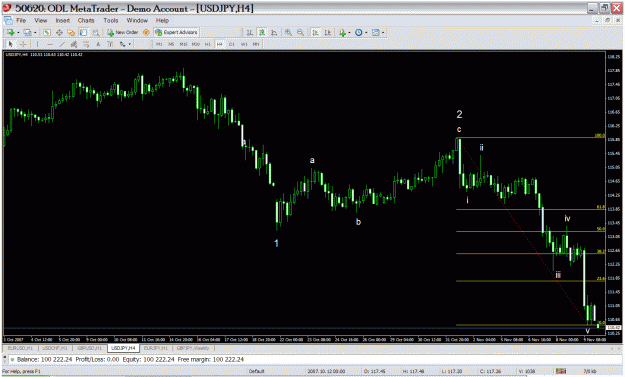
Task: Expand the Periods dropdown arrow
Action: (366, 33)
